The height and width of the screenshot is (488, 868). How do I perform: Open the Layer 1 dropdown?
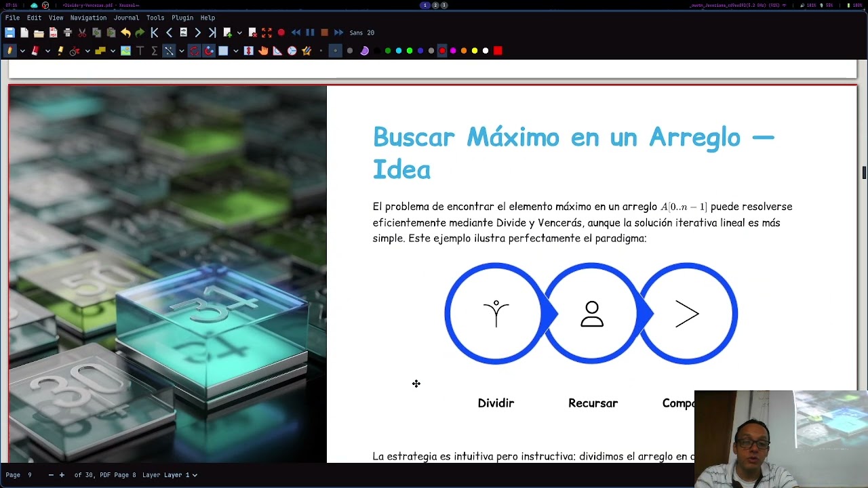click(180, 475)
